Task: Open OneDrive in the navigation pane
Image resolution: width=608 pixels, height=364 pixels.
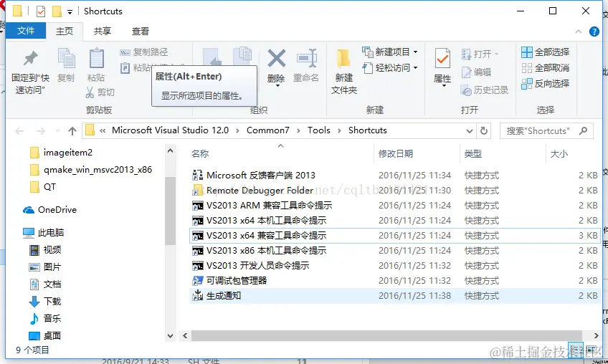Action: (49, 210)
